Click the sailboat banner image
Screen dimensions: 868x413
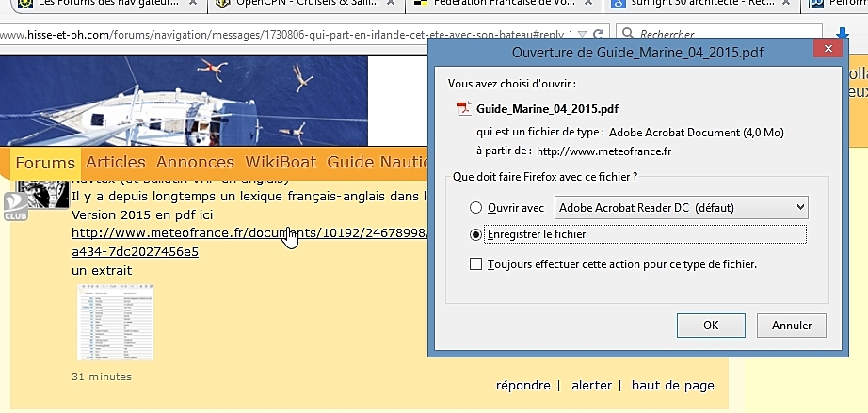(184, 100)
